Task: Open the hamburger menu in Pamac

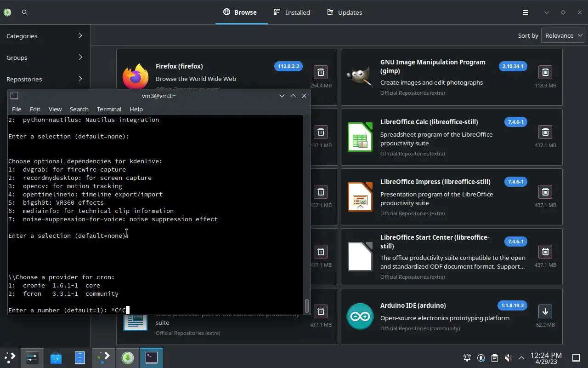Action: click(x=526, y=12)
